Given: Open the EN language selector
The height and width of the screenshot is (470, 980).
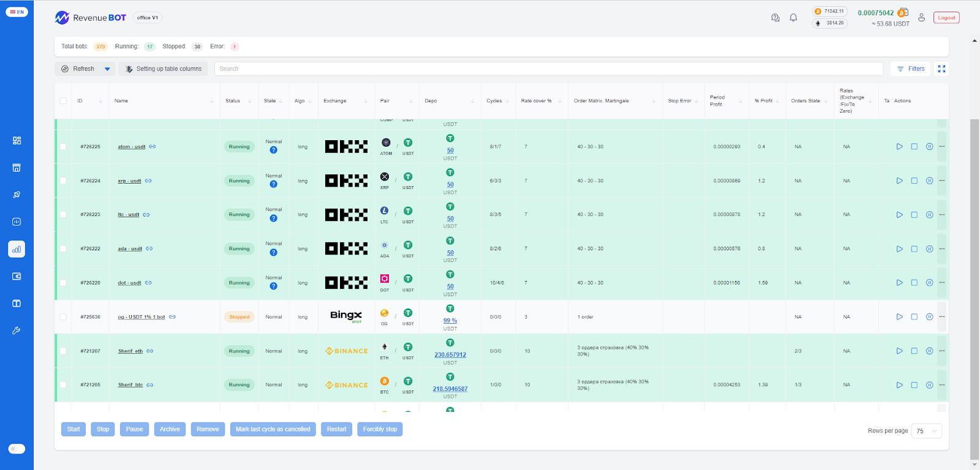Looking at the screenshot, I should 17,12.
